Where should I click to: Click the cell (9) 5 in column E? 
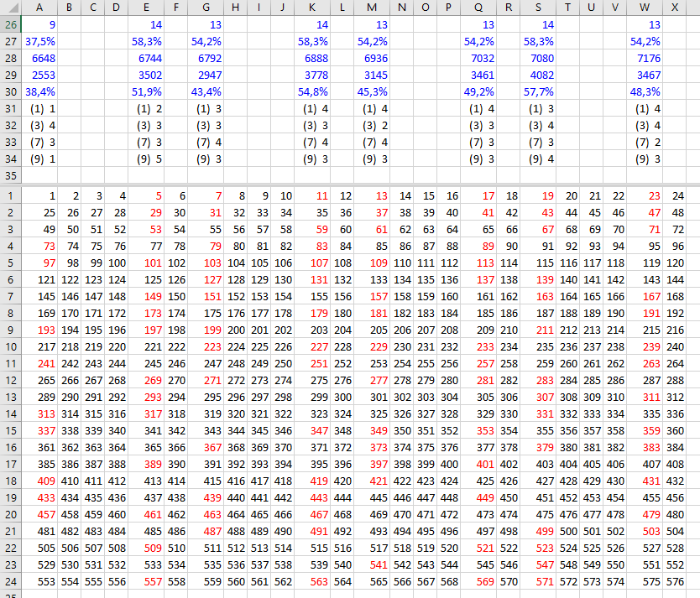click(146, 159)
